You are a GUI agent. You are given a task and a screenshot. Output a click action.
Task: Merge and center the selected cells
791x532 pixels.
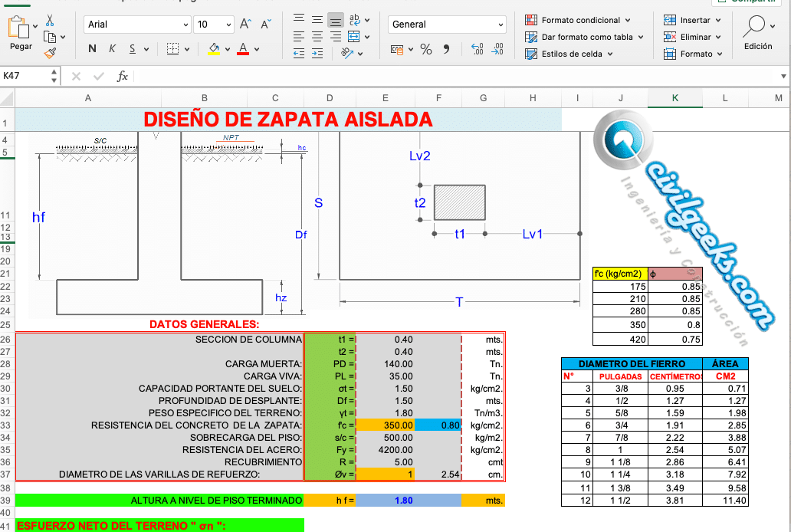[354, 36]
